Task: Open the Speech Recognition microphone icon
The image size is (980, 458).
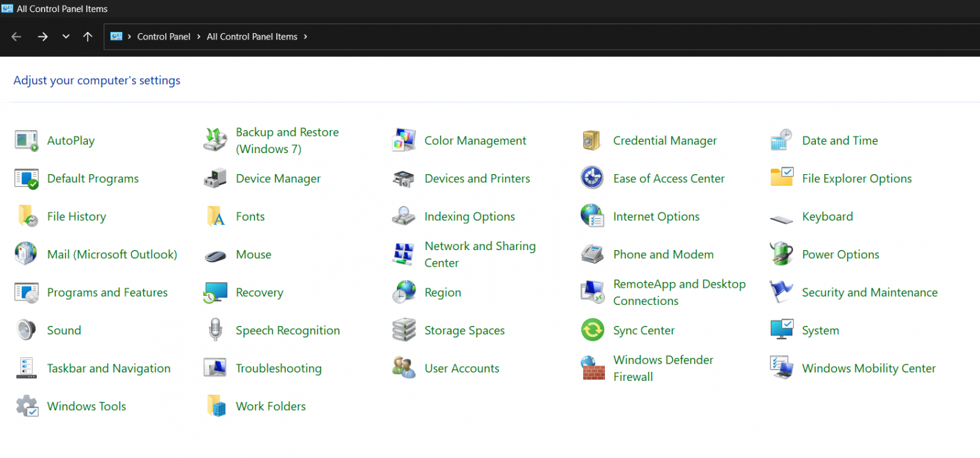Action: [215, 330]
